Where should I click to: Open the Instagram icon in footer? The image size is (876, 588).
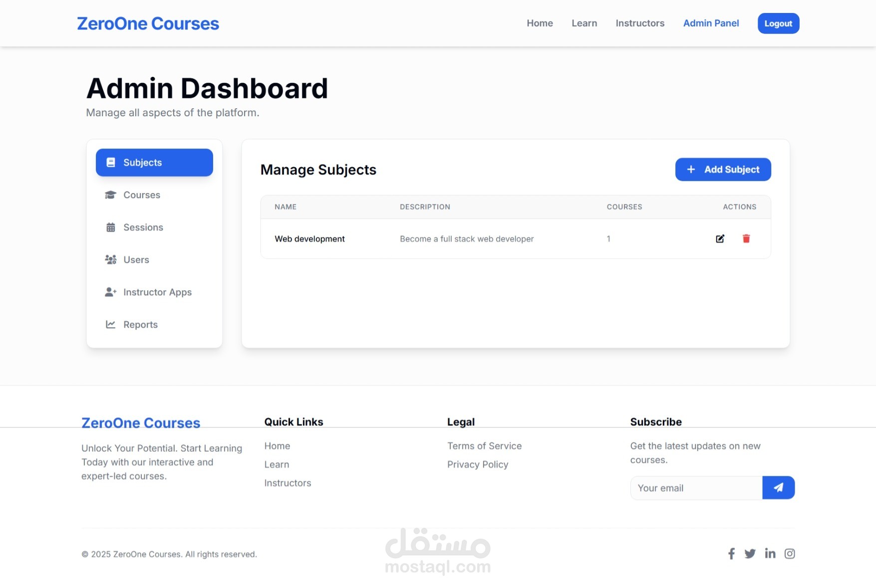pyautogui.click(x=790, y=554)
